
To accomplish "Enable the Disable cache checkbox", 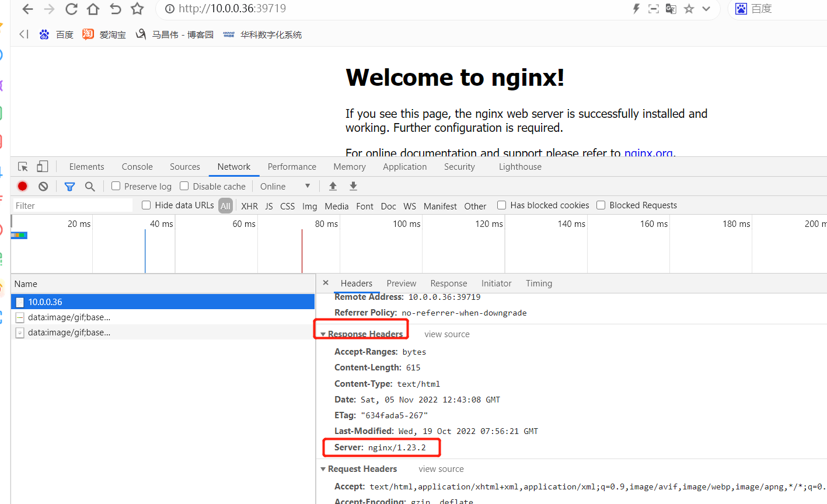I will coord(184,186).
